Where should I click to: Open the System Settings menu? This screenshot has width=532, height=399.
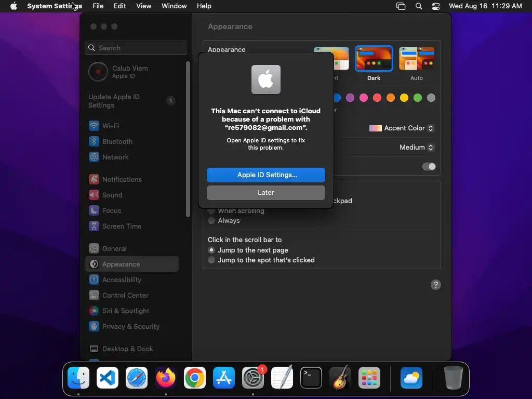click(x=55, y=6)
